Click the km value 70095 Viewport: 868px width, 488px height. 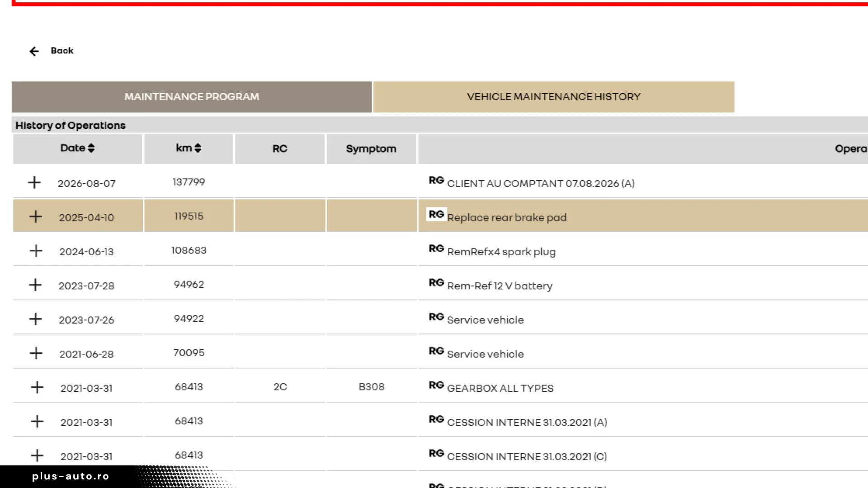tap(189, 353)
